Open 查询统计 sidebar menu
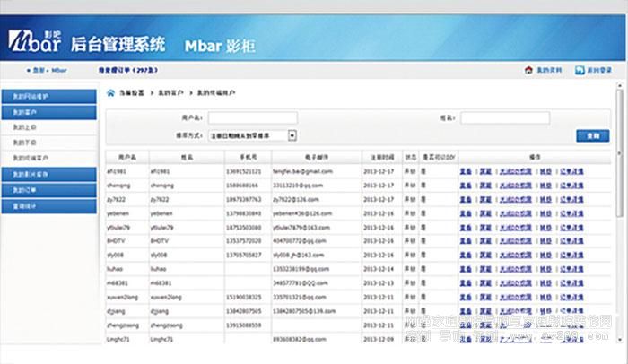This screenshot has width=628, height=364. [x=49, y=205]
